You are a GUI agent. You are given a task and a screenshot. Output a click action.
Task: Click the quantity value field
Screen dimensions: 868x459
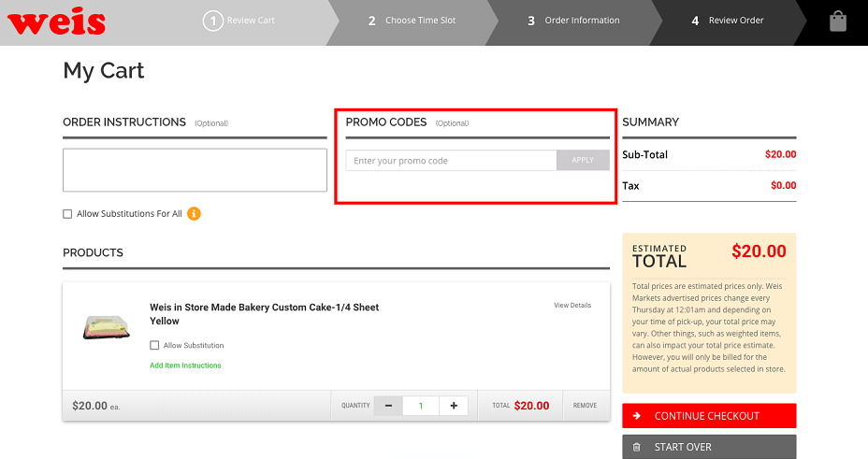click(421, 406)
